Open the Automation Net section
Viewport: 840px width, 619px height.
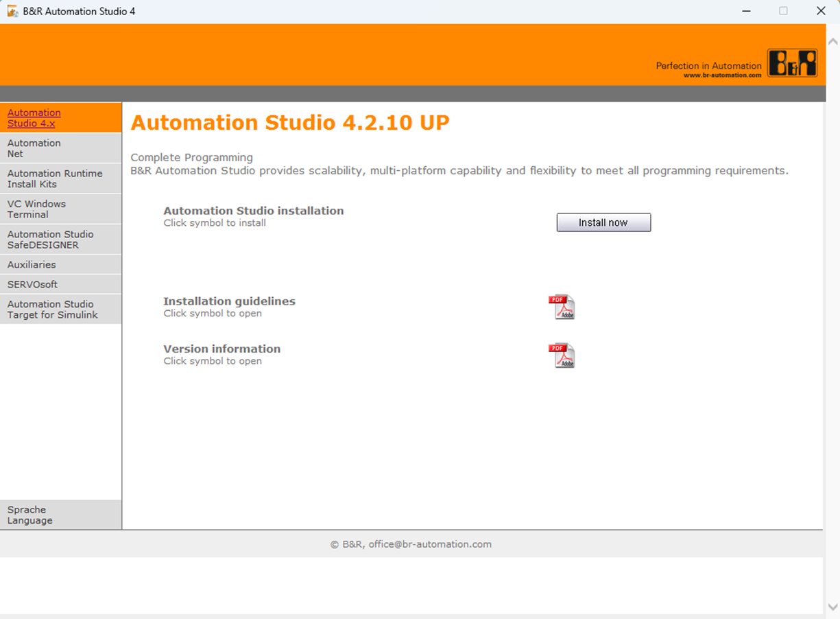pos(34,148)
